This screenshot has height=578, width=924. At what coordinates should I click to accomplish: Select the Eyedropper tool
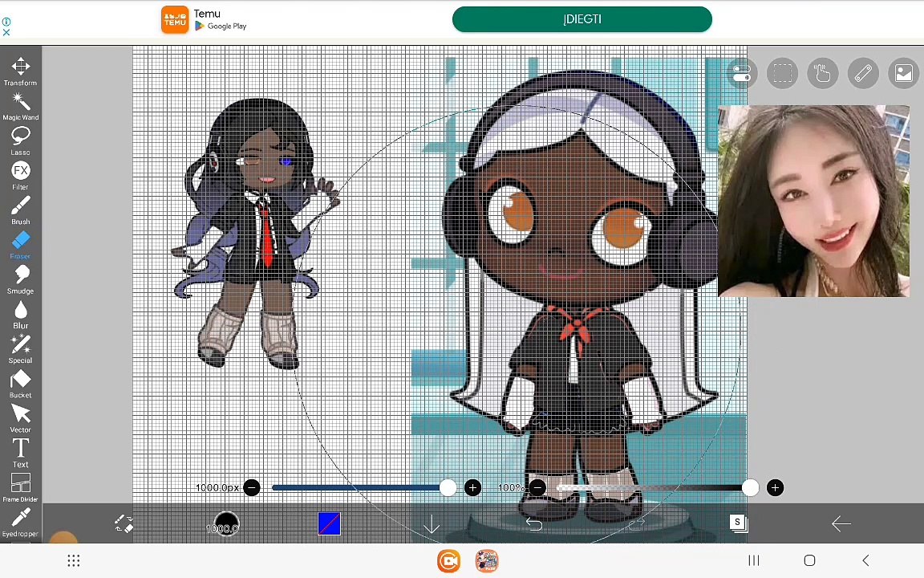tap(21, 523)
